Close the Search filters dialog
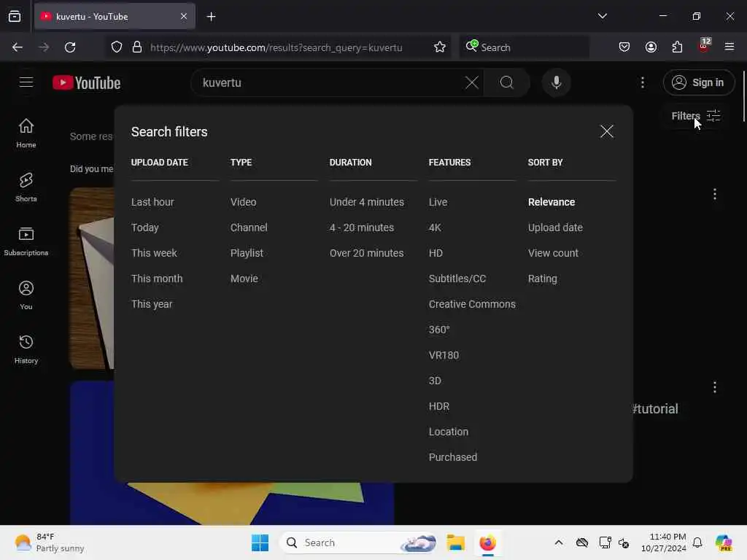 click(606, 131)
